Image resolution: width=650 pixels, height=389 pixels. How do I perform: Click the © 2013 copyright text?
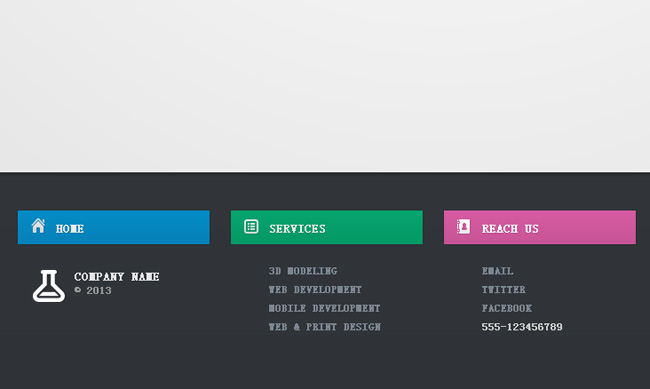[93, 291]
